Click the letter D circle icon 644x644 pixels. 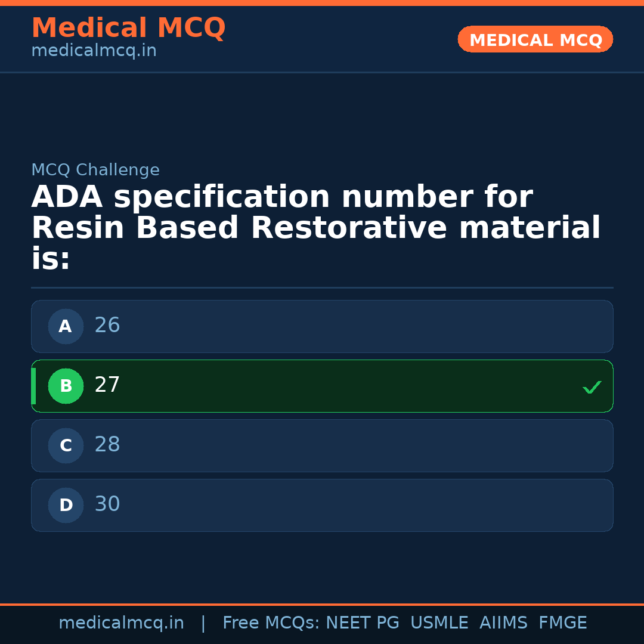pos(66,505)
